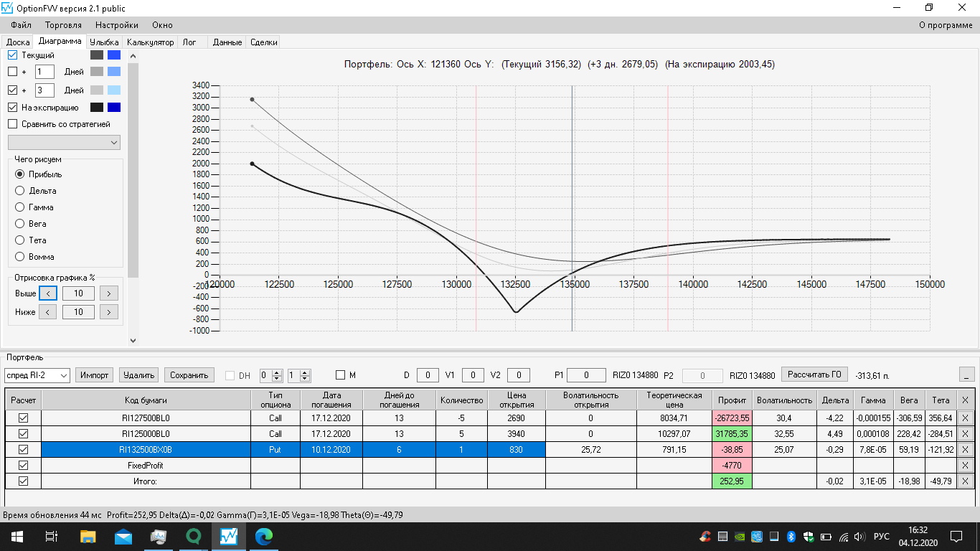Viewport: 980px width, 551px height.
Task: Click the left panel's scroll-up arrow
Action: [x=133, y=55]
